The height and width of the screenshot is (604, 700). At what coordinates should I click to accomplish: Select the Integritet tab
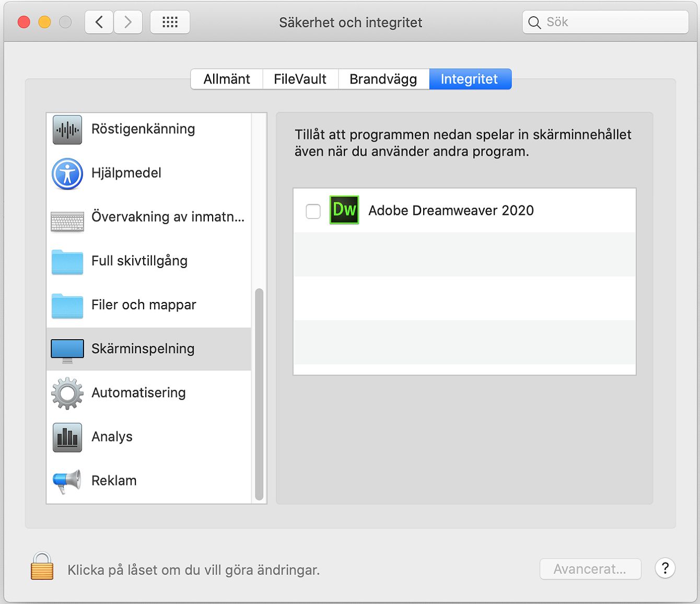(470, 79)
